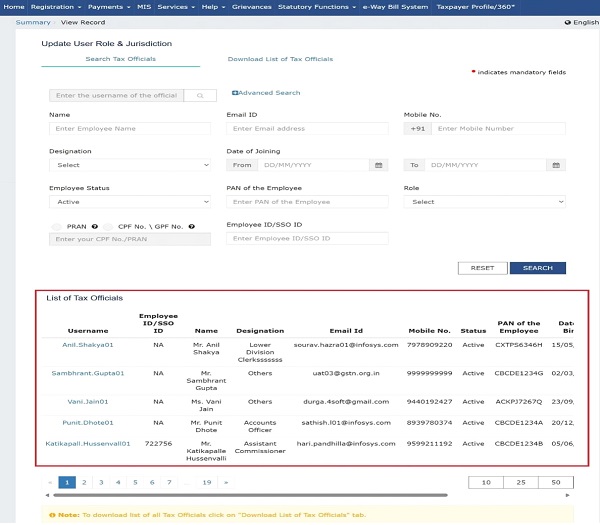The image size is (600, 525).
Task: Open the Statutory Functions menu
Action: pos(317,7)
